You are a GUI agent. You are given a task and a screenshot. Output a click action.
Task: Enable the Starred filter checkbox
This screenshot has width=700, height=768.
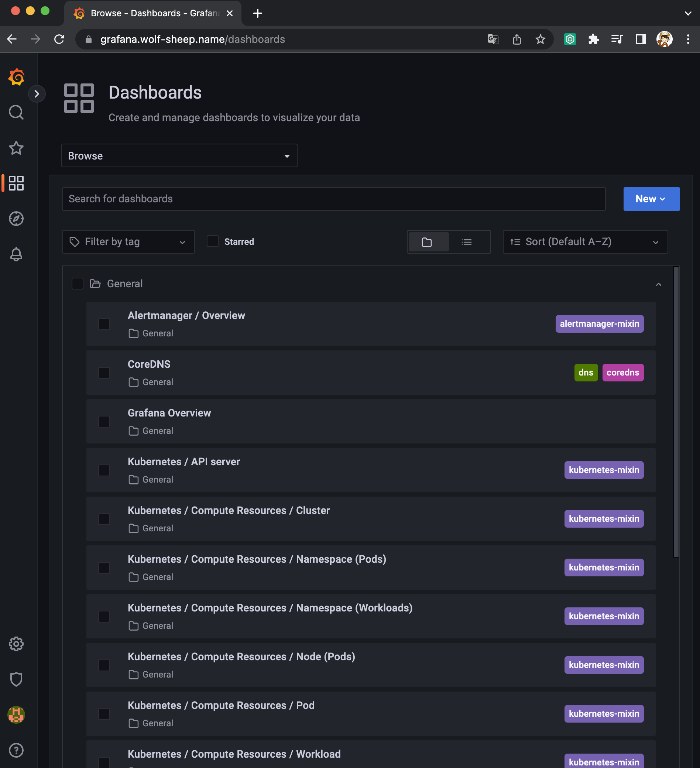click(213, 241)
